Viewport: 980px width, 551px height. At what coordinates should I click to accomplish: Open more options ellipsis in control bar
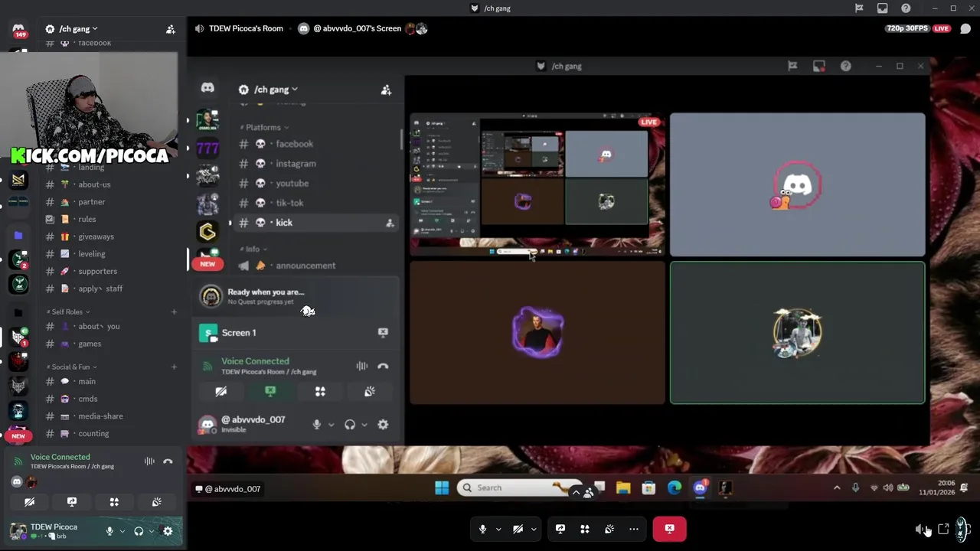pyautogui.click(x=634, y=529)
